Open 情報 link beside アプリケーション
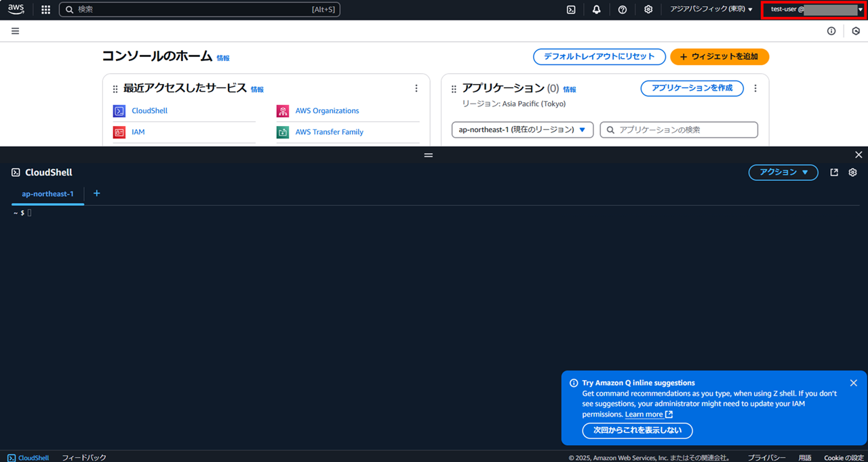The width and height of the screenshot is (868, 462). click(570, 89)
